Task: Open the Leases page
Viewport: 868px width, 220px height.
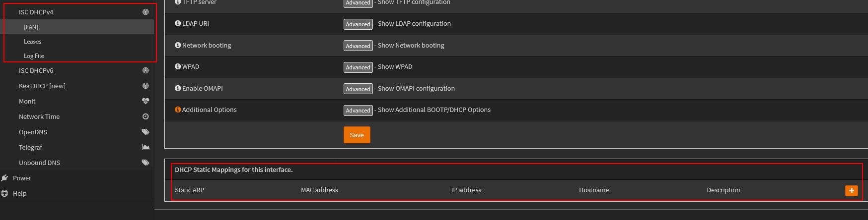Action: click(x=77, y=42)
